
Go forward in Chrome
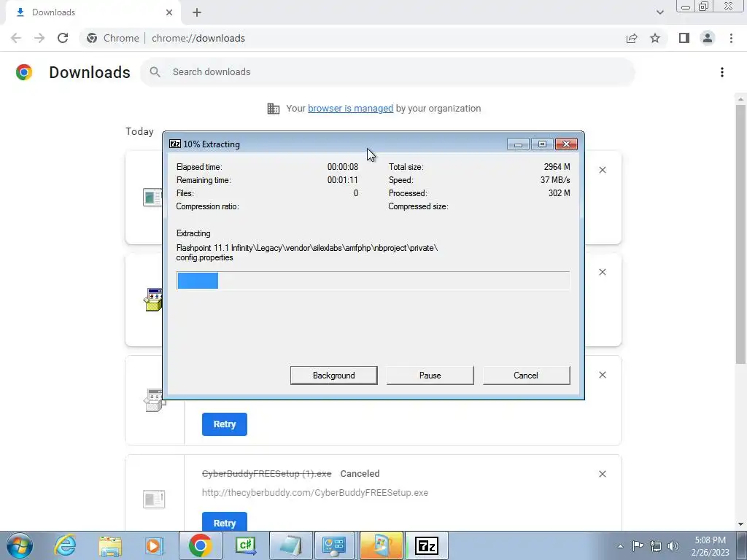(x=39, y=38)
